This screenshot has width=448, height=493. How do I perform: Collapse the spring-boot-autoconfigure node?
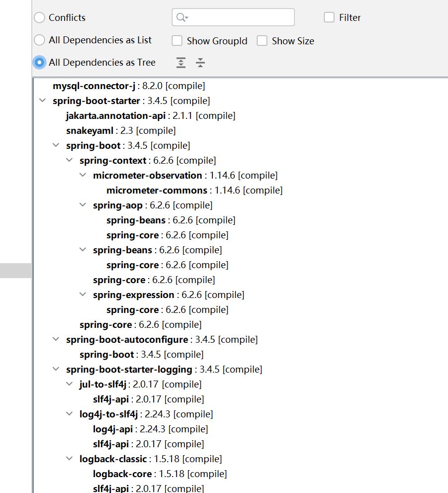coord(56,339)
